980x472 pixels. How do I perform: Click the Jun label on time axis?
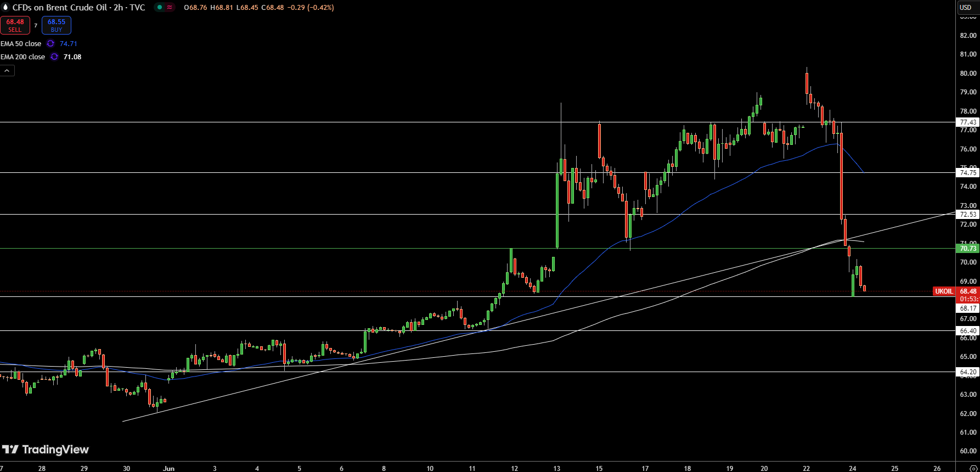[x=168, y=468]
